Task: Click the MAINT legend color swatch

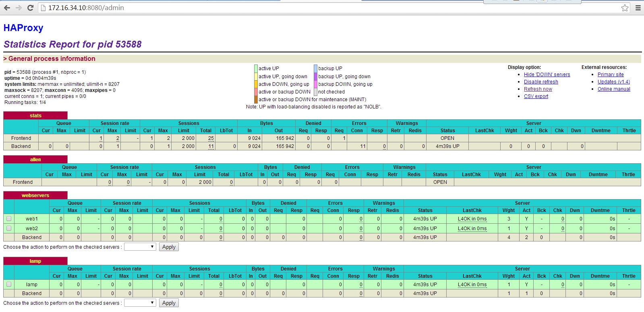Action: pos(256,99)
